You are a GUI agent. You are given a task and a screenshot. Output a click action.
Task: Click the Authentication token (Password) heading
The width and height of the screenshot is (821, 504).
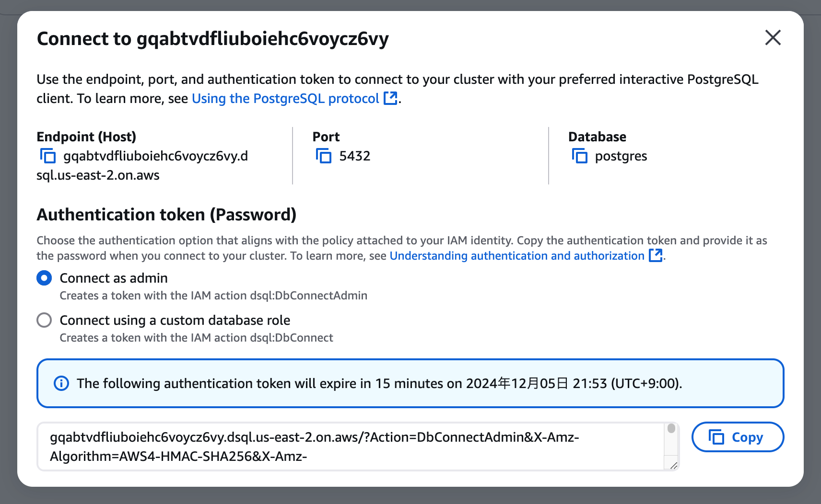tap(166, 215)
